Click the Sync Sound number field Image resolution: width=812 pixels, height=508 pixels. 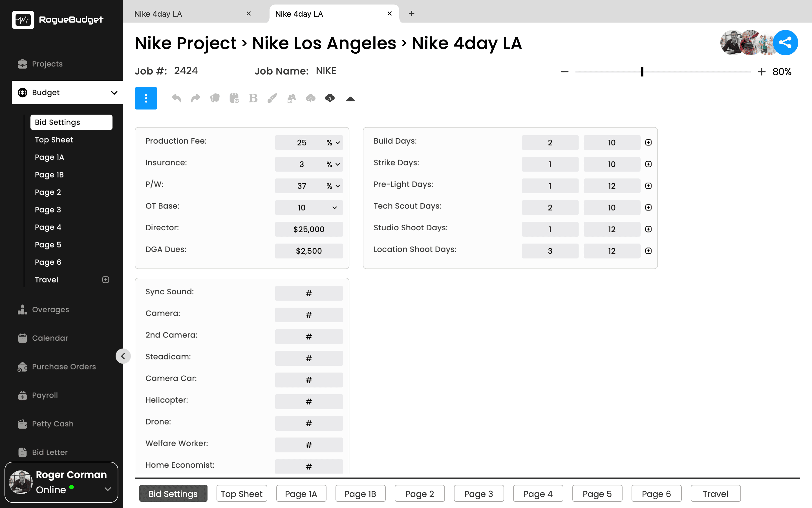pyautogui.click(x=309, y=293)
